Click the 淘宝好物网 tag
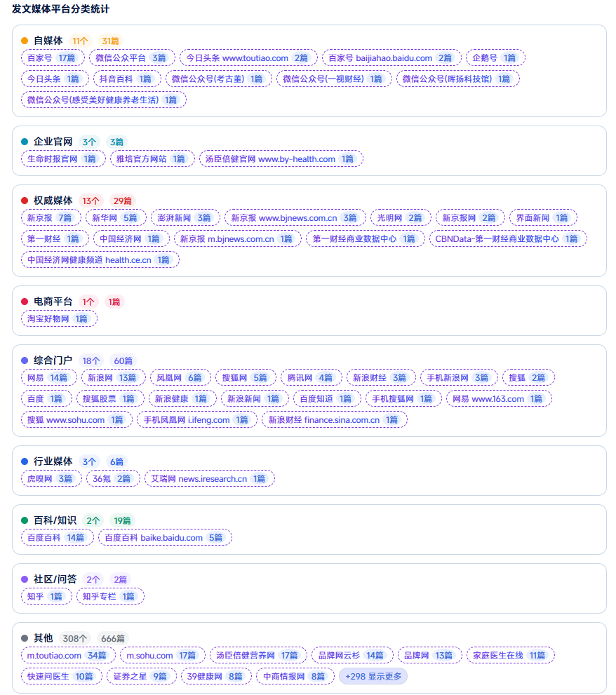This screenshot has width=616, height=695. pos(59,318)
